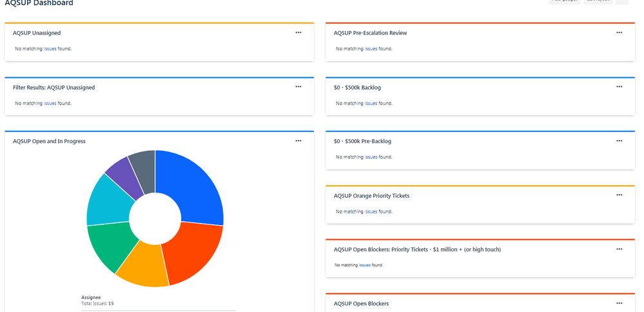Screen dimensions: 644x312
Task: Click the AQSUP Open and In Progress title
Action: point(49,141)
